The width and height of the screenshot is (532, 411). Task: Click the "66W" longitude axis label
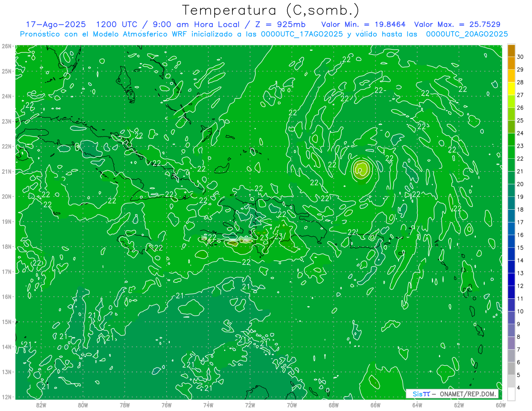375,405
